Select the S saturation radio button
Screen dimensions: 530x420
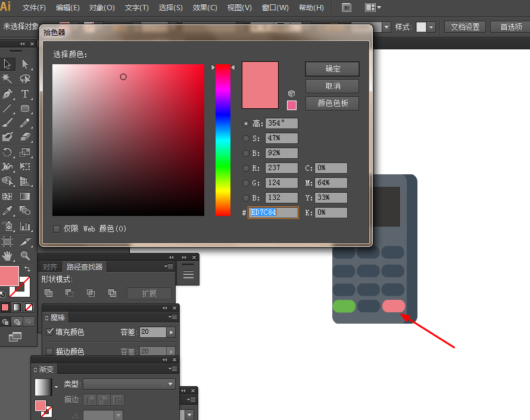[246, 139]
